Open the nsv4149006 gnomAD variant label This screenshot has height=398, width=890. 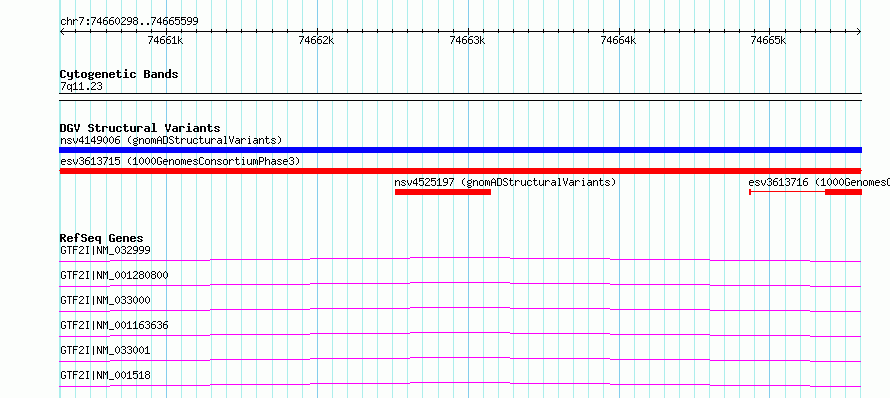(171, 140)
